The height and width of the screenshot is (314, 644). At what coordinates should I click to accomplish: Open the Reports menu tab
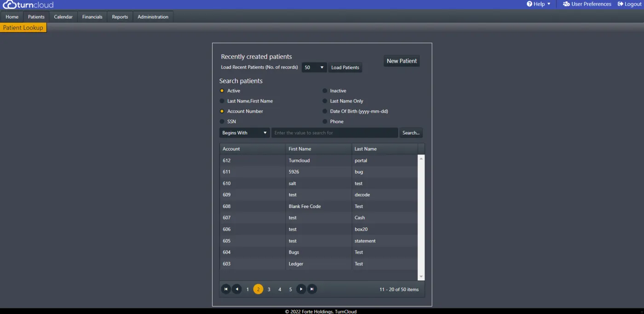coord(120,17)
